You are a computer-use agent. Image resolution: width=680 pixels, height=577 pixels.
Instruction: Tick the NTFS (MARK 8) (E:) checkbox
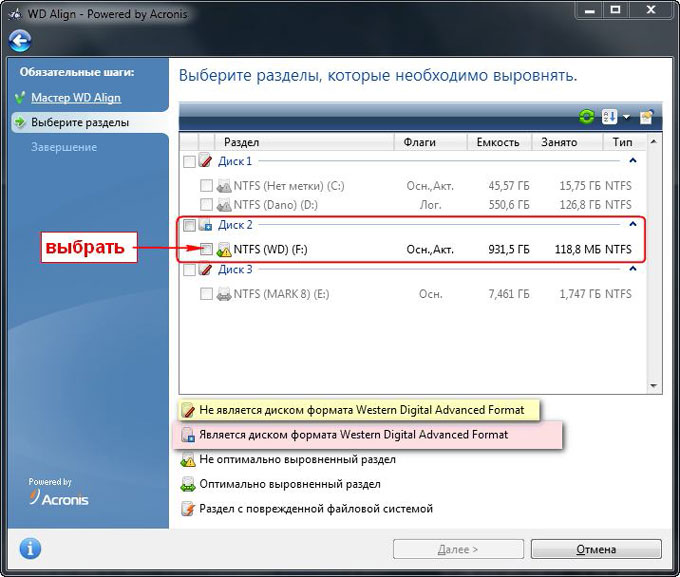[206, 294]
